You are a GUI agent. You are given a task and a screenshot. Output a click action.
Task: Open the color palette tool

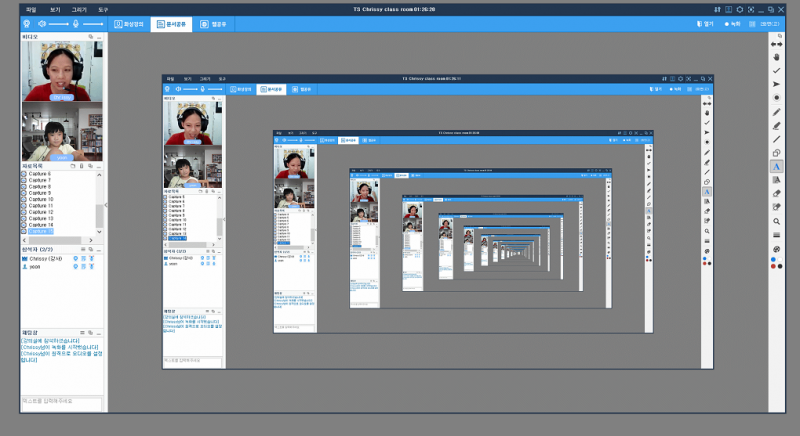click(777, 249)
